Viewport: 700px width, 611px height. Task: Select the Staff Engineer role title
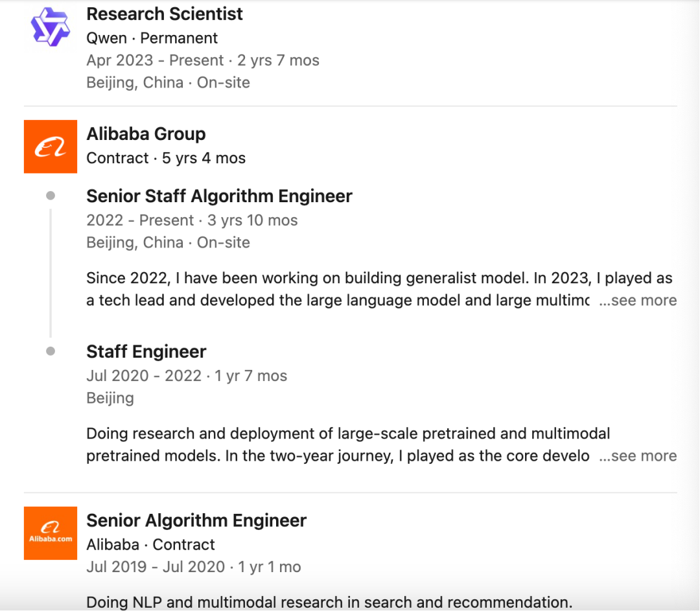click(146, 352)
